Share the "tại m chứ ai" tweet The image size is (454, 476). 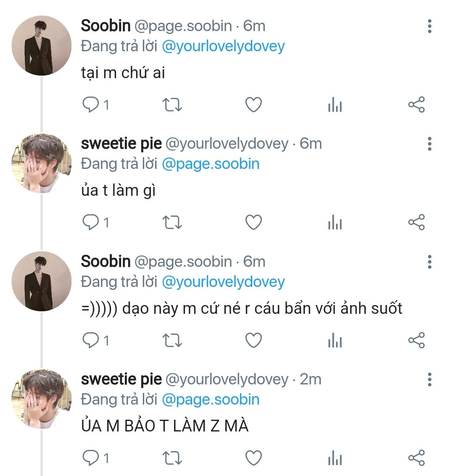(416, 104)
